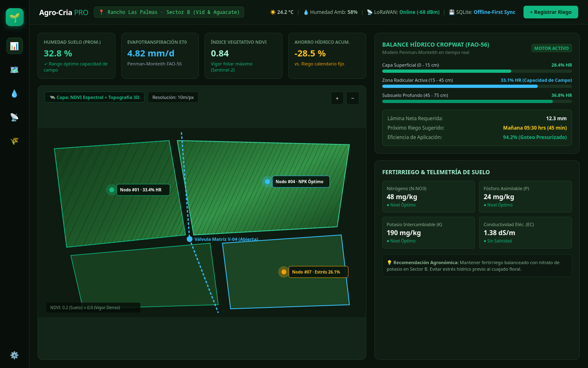
Task: Click the Capa Superficial moisture bar
Action: pyautogui.click(x=477, y=71)
